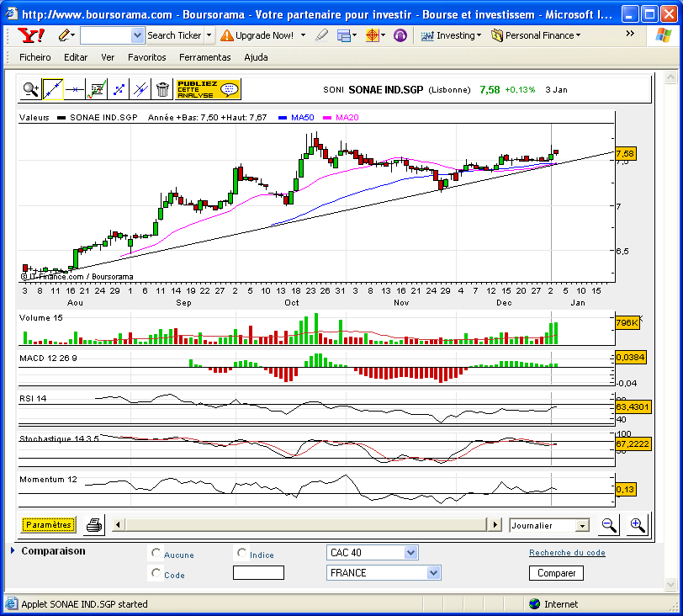This screenshot has width=683, height=616.
Task: Select the magnifier zoom tool in chart toolbar
Action: [x=30, y=88]
